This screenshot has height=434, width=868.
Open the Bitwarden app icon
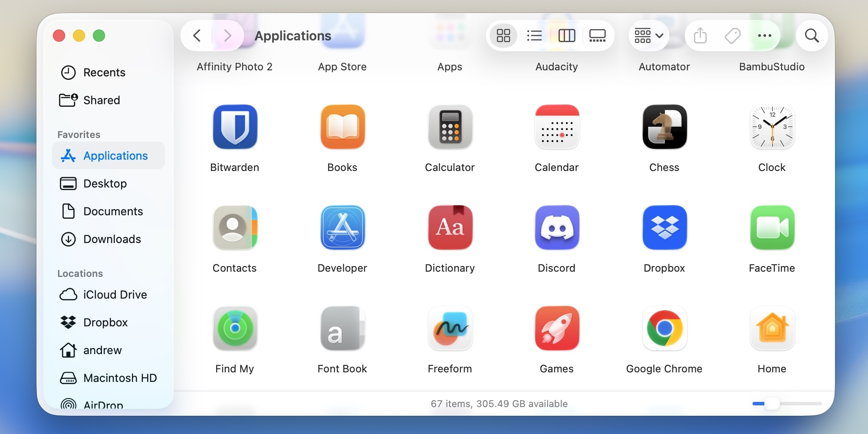coord(235,127)
